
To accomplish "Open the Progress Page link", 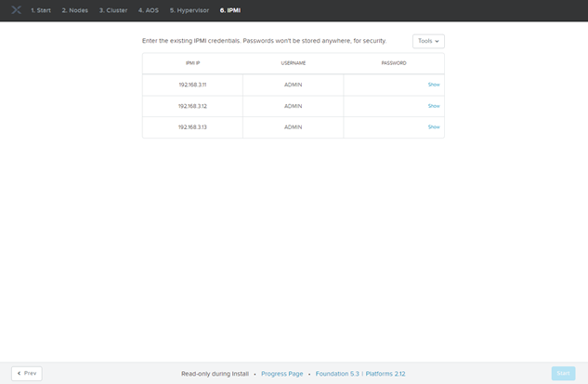I will [x=282, y=374].
